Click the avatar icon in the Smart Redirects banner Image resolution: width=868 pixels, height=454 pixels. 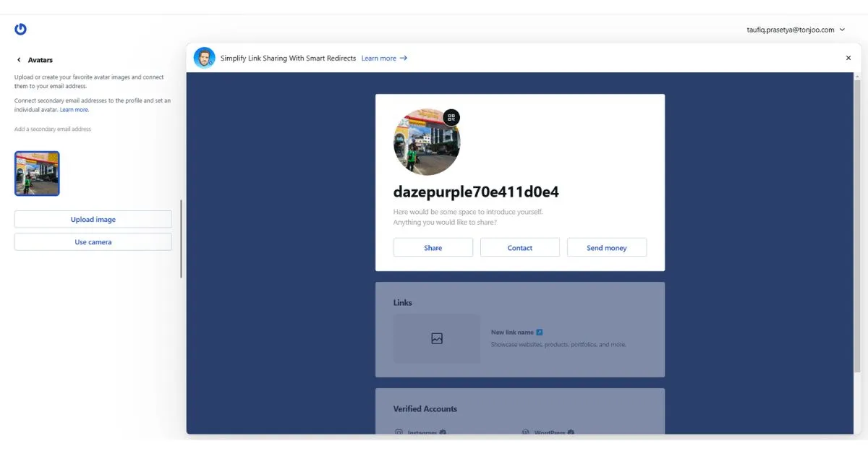click(203, 56)
